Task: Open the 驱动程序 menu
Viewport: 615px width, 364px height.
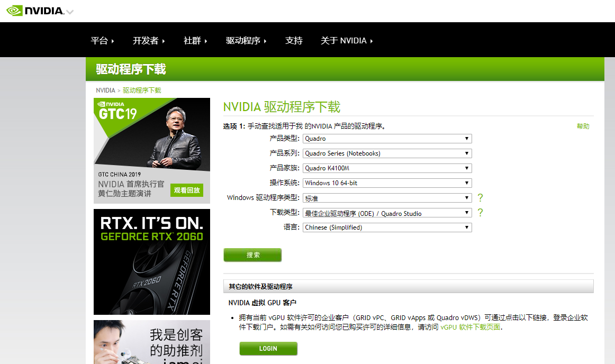Action: tap(246, 40)
